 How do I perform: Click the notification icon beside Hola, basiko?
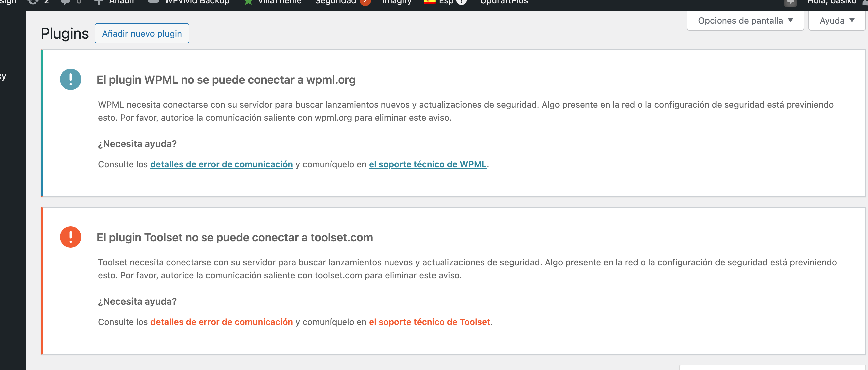coord(791,3)
